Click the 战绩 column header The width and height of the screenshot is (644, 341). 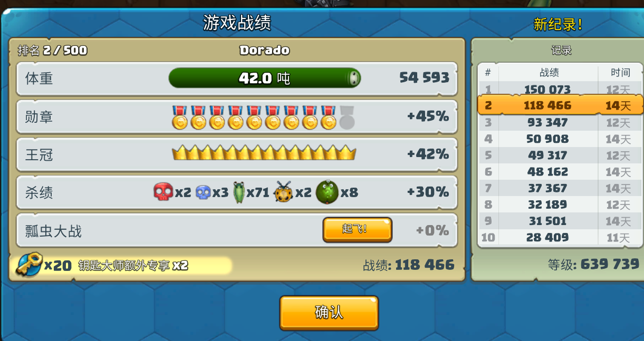549,72
